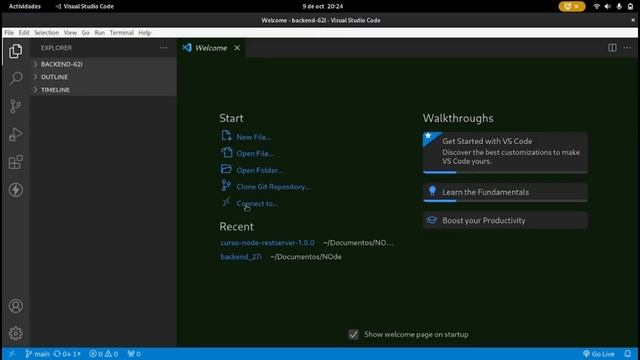This screenshot has height=360, width=640.
Task: Open errors and warnings status item
Action: click(x=104, y=354)
